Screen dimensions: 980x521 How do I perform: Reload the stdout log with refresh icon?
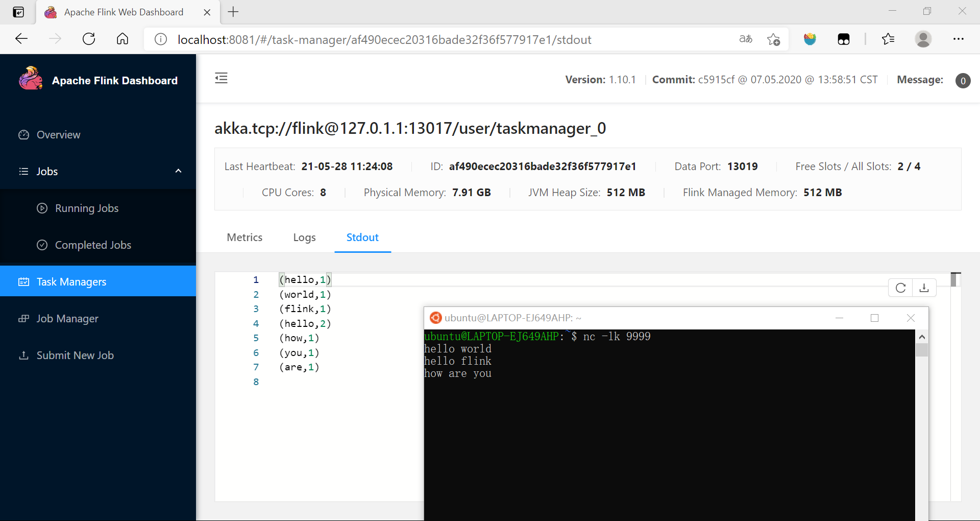click(x=900, y=288)
